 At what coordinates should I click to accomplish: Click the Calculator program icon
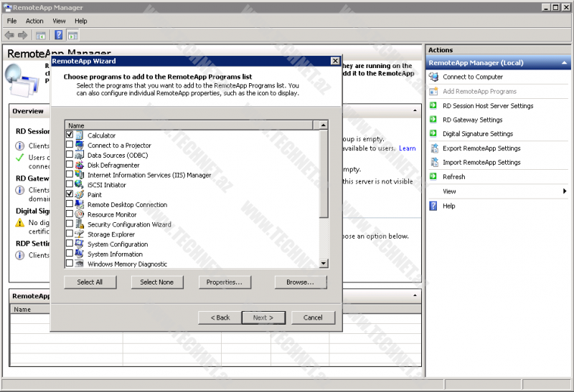click(x=80, y=135)
